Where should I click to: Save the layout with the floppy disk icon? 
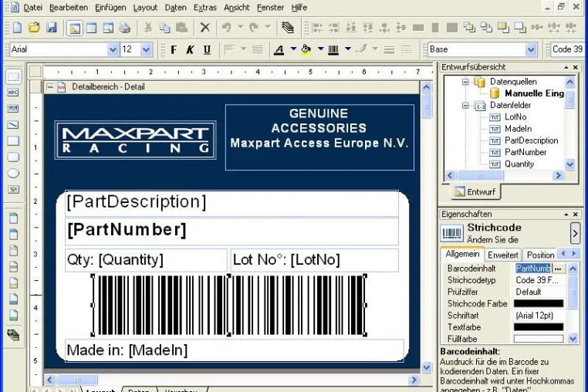pyautogui.click(x=52, y=28)
